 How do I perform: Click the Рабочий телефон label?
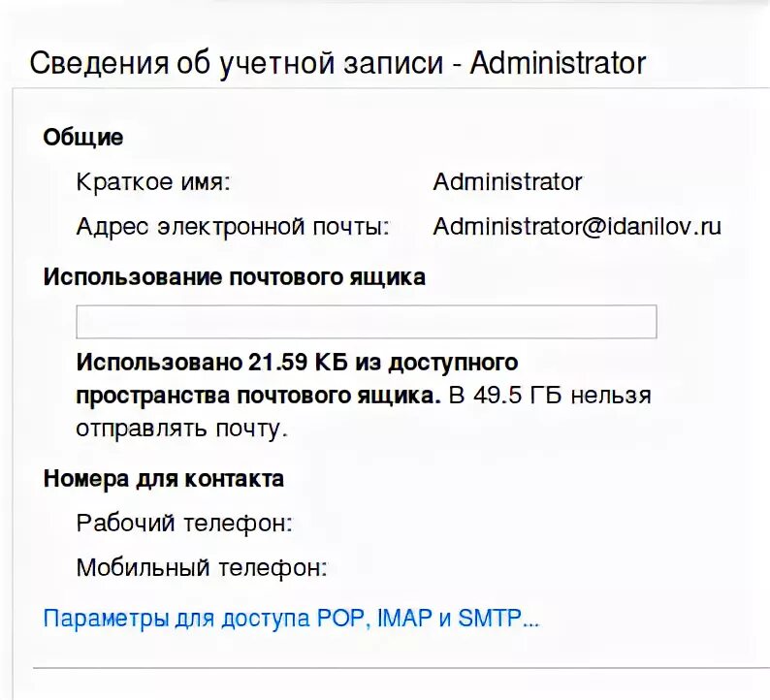(184, 524)
